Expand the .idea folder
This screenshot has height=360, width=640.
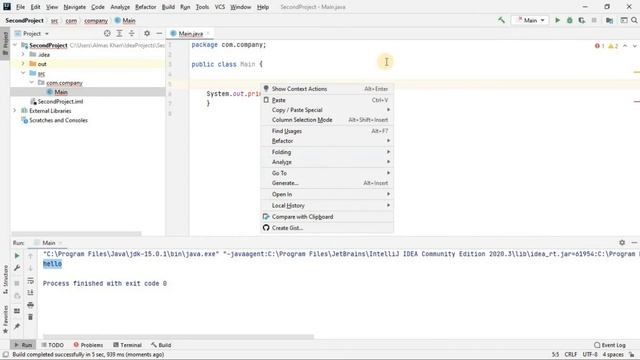(23, 54)
